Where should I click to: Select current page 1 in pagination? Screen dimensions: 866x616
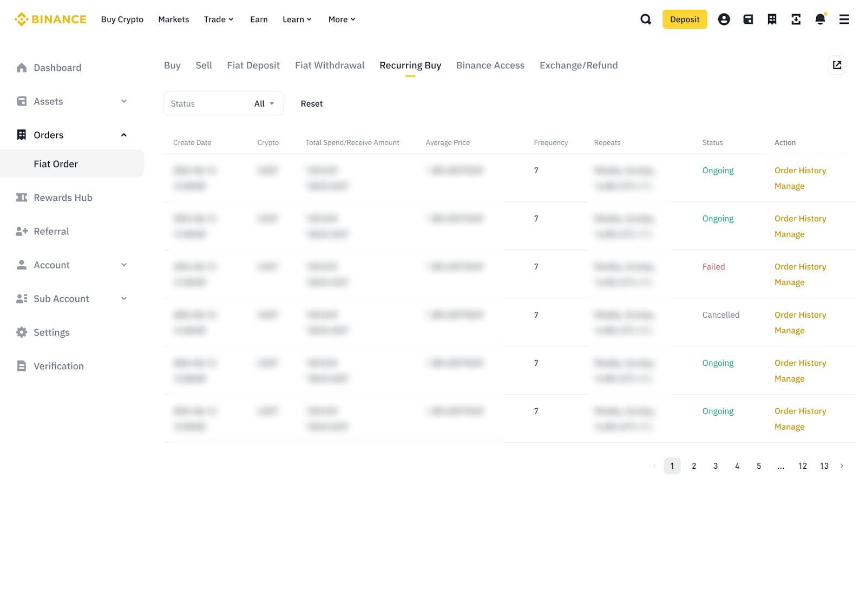pos(672,466)
